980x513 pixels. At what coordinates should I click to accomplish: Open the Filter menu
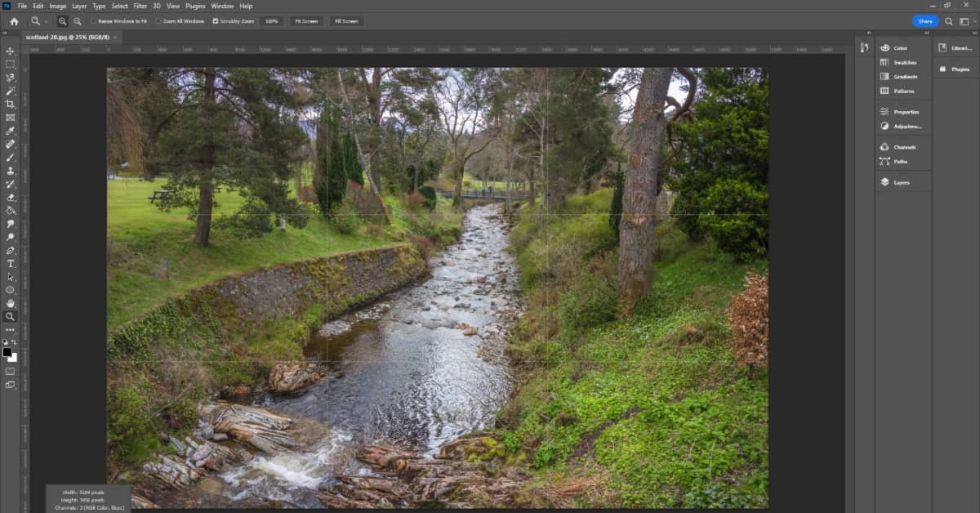140,6
